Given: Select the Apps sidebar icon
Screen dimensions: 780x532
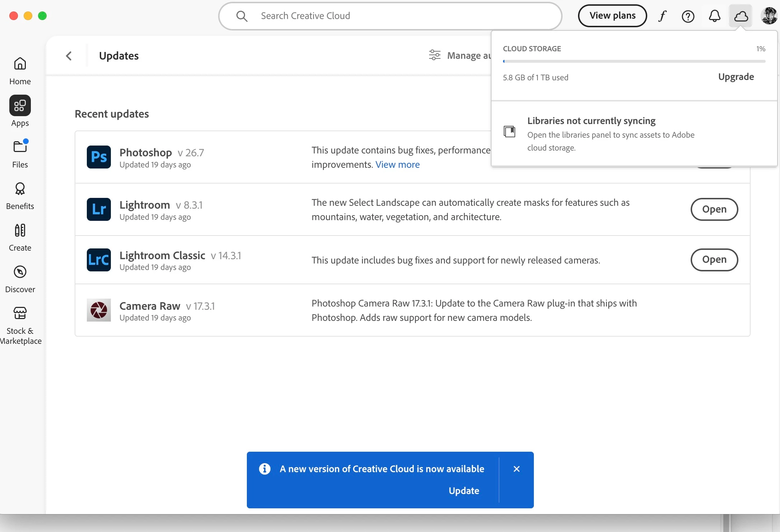Looking at the screenshot, I should click(20, 106).
